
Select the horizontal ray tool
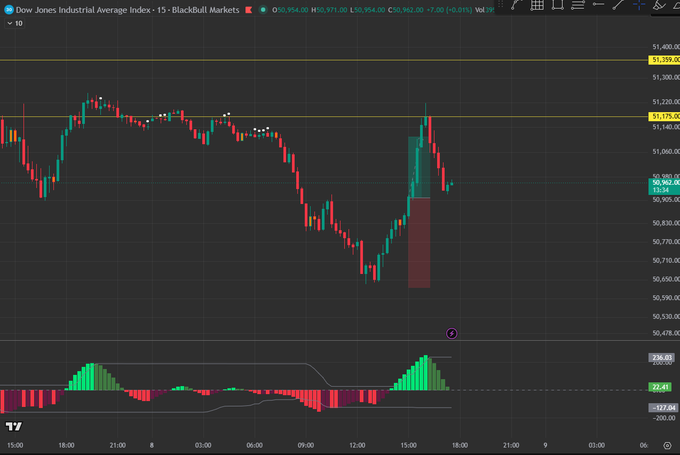pos(598,4)
